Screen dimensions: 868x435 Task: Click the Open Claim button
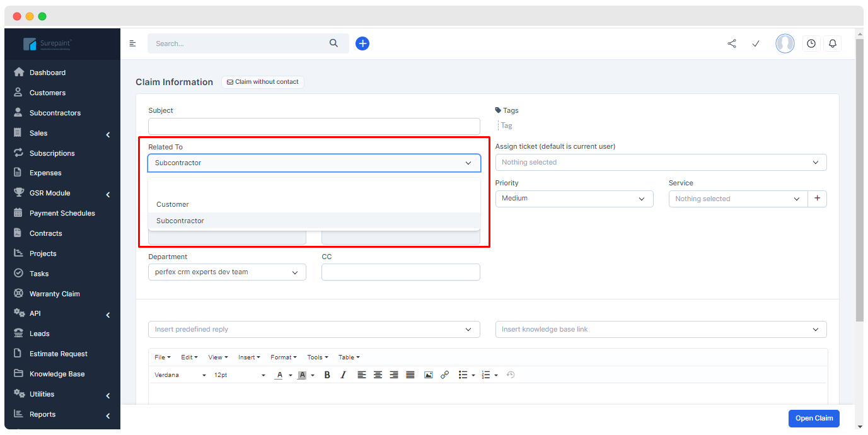[814, 418]
